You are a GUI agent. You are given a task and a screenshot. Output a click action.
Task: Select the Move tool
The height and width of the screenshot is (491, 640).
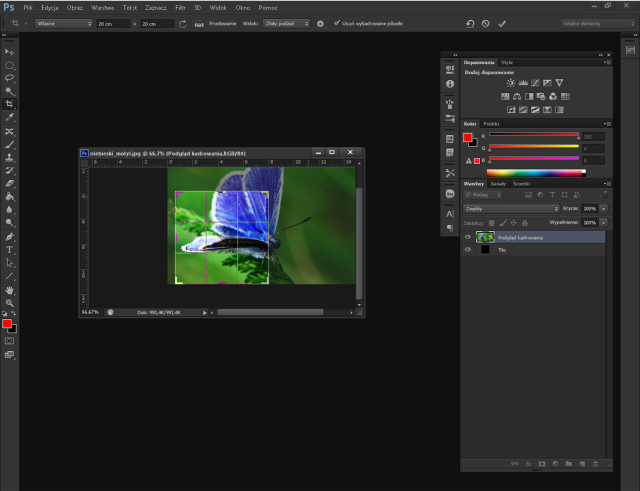9,52
